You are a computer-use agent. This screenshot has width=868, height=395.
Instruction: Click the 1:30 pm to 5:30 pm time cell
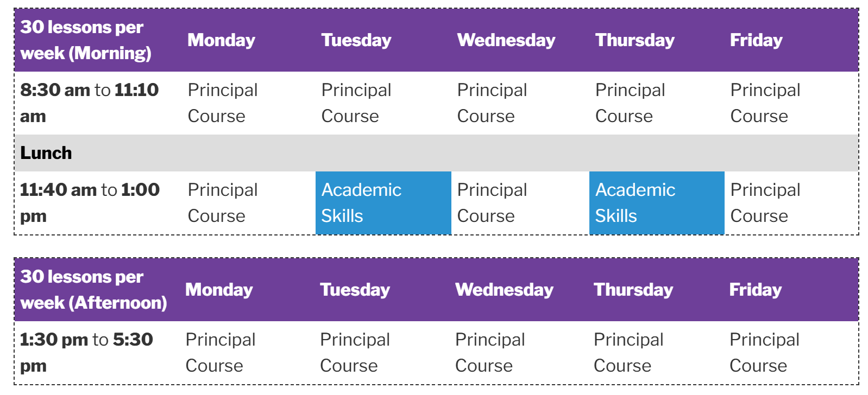point(86,352)
